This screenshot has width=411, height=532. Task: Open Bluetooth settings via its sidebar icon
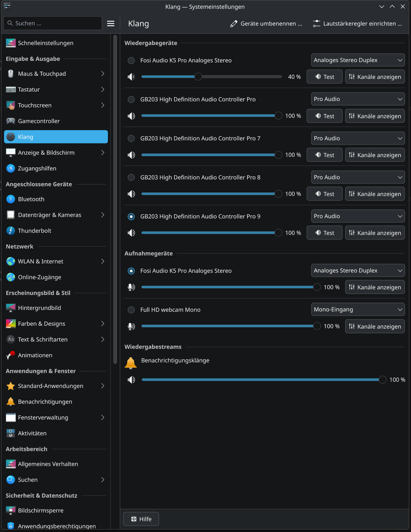pos(11,199)
